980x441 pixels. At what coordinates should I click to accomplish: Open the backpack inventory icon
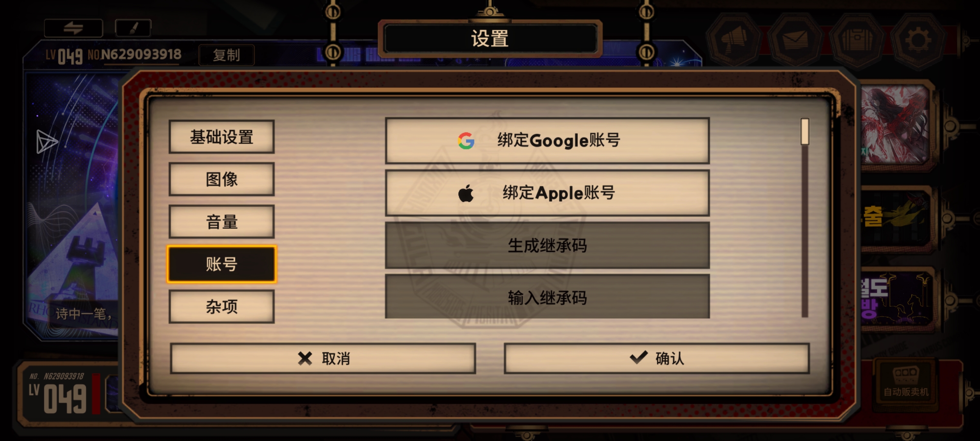(x=856, y=40)
